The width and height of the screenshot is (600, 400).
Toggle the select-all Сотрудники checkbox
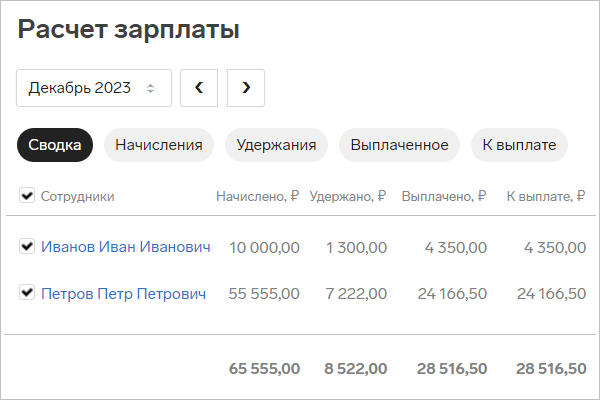click(x=27, y=195)
